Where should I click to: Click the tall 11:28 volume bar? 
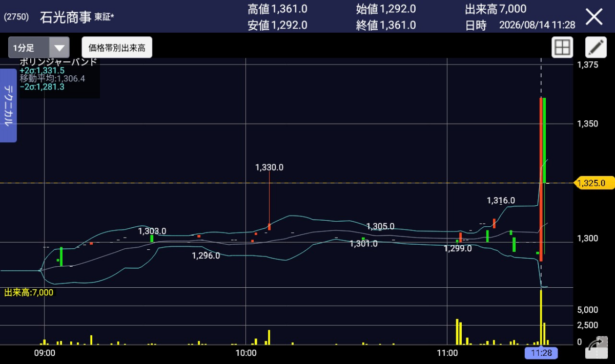(541, 317)
